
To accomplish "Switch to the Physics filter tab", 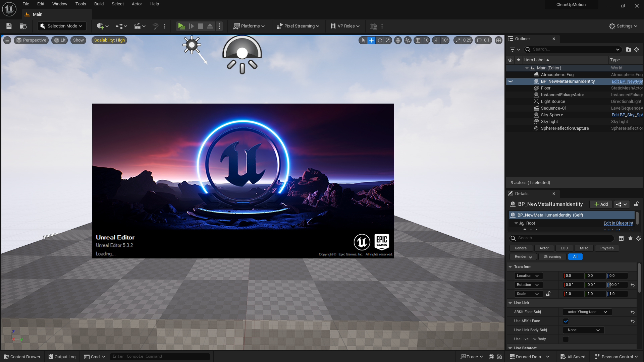I will coord(607,248).
